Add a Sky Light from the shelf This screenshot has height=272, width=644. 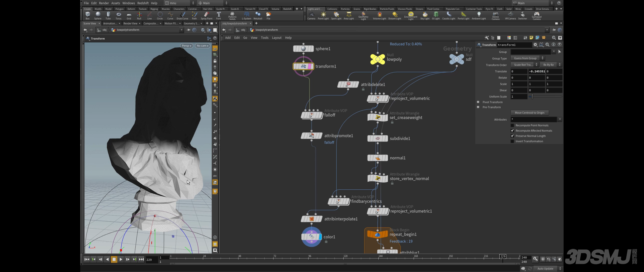425,16
